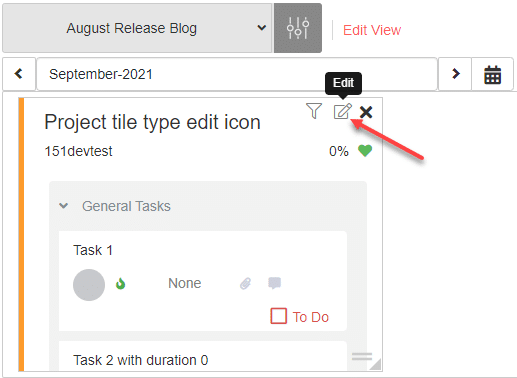
Task: Go to next month with right arrow
Action: 455,74
